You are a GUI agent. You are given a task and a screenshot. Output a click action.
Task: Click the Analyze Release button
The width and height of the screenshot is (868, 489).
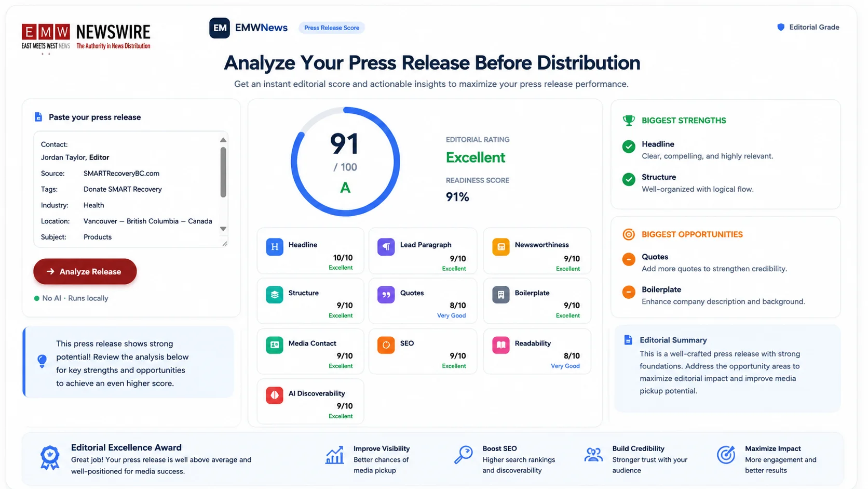pyautogui.click(x=85, y=271)
